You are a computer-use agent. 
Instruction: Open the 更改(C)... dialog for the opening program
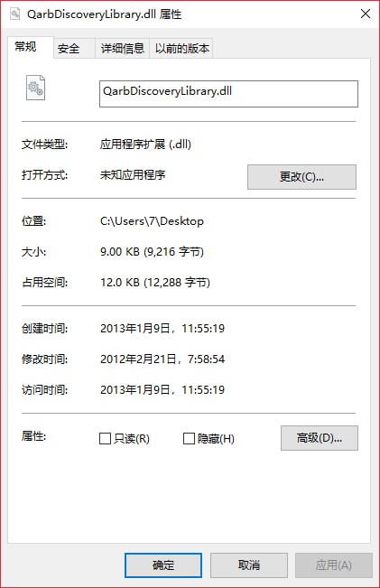tap(301, 177)
